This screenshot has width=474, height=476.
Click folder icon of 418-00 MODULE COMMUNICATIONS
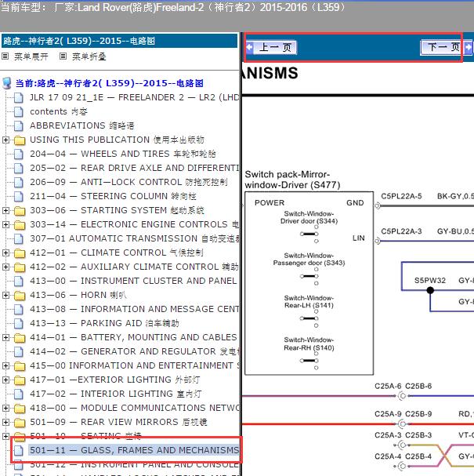[x=20, y=409]
